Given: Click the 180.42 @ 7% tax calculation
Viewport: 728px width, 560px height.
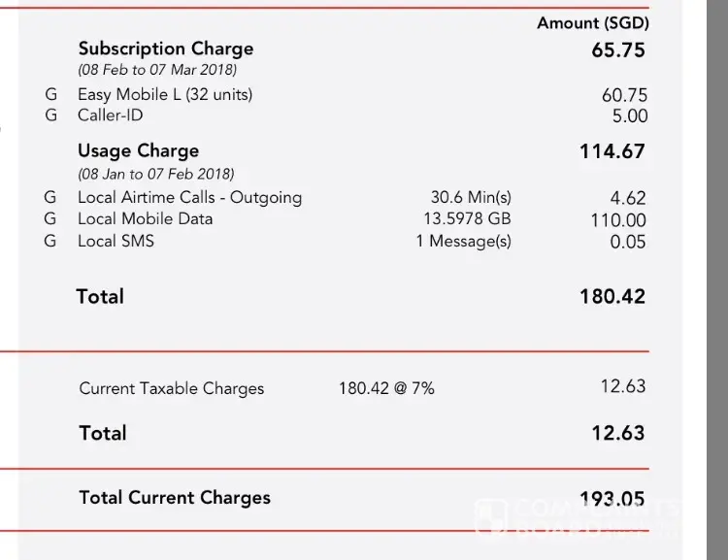Looking at the screenshot, I should (x=386, y=389).
